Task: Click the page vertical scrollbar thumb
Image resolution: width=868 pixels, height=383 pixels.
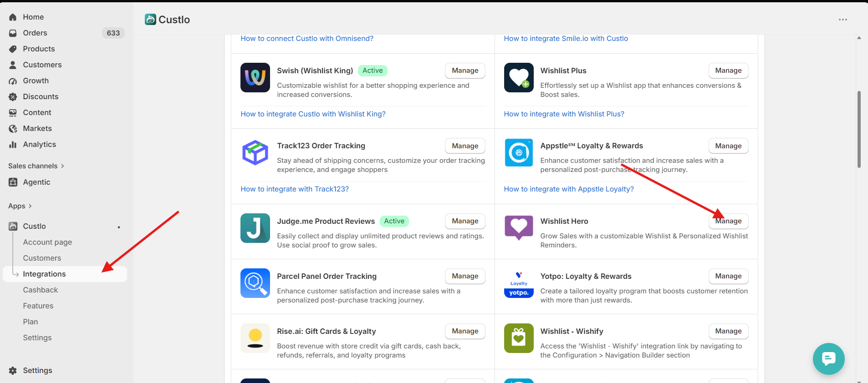Action: [x=859, y=129]
